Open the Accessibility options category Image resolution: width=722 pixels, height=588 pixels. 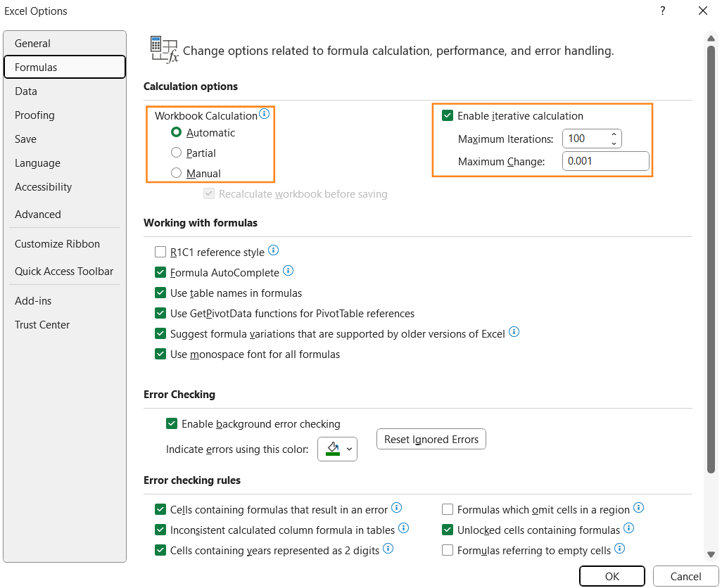coord(65,187)
